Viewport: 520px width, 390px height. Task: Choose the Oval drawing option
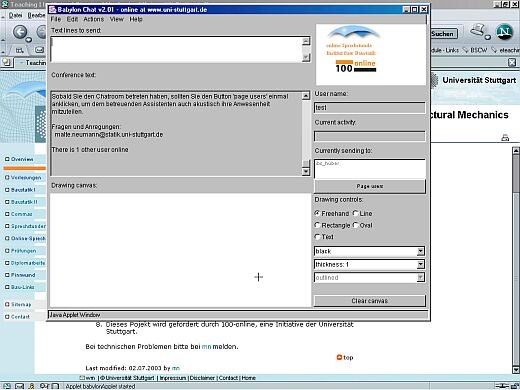coord(356,225)
